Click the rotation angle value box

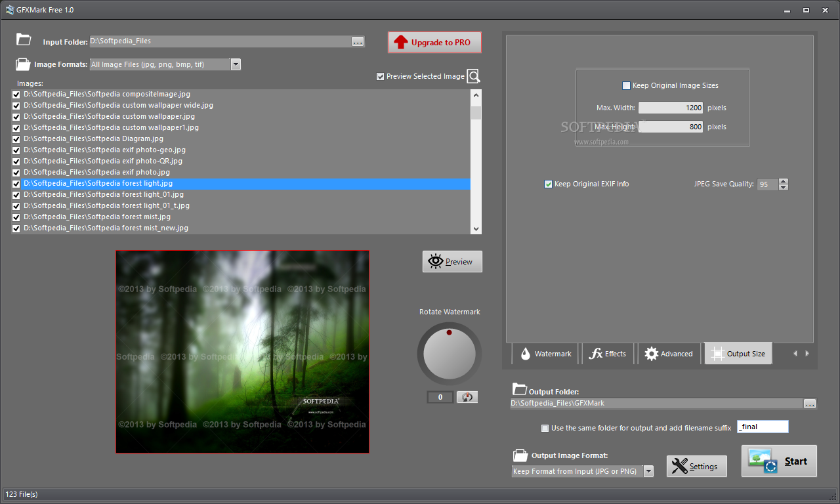coord(440,397)
